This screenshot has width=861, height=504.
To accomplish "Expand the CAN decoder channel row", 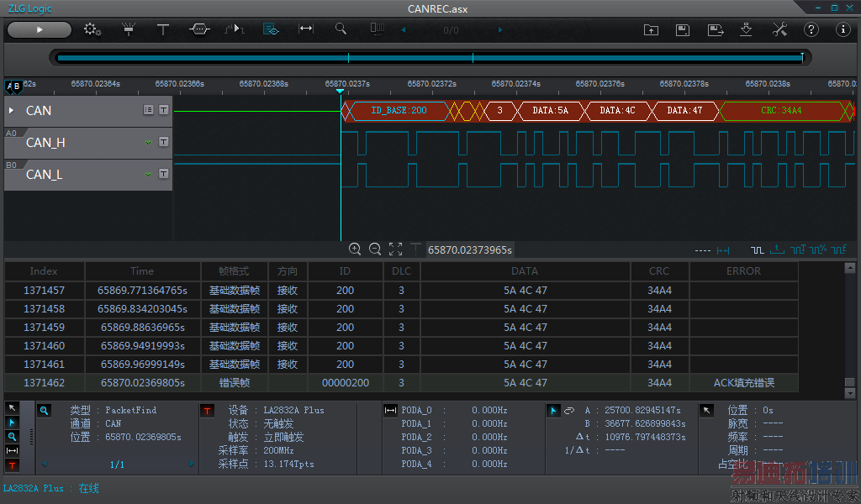I will (12, 110).
